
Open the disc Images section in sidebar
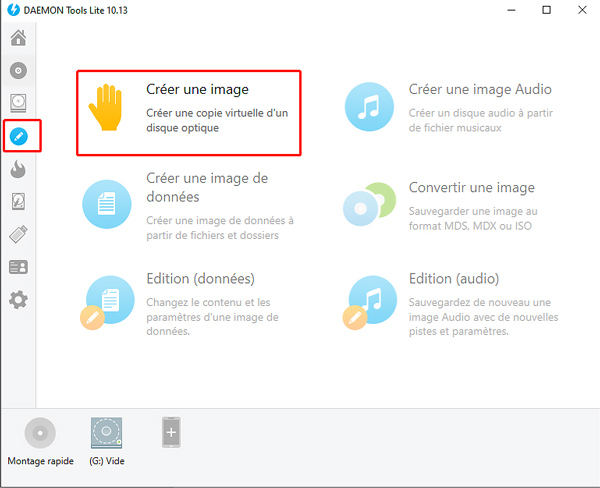[x=18, y=71]
